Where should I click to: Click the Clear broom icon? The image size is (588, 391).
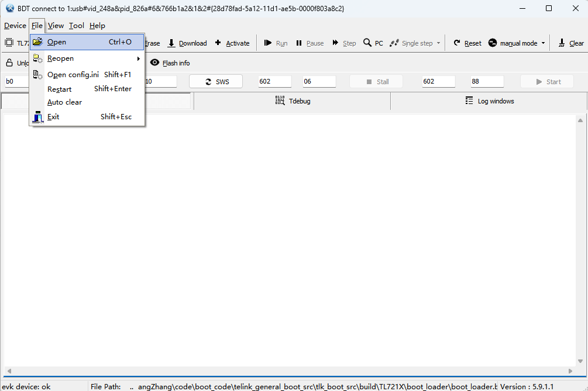coord(561,43)
